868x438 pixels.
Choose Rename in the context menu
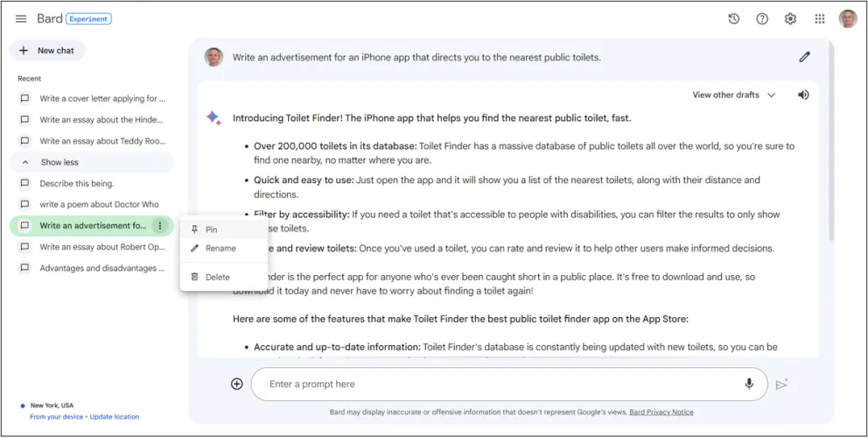click(220, 249)
